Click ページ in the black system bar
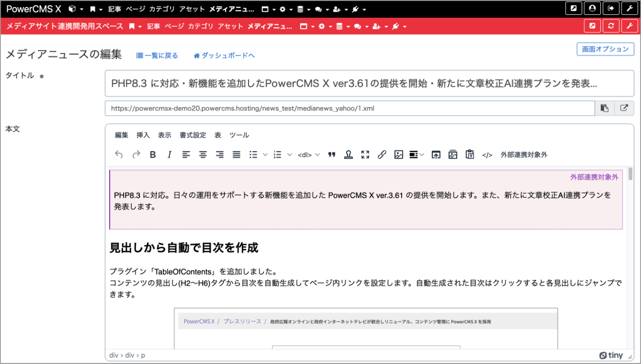 pos(135,9)
